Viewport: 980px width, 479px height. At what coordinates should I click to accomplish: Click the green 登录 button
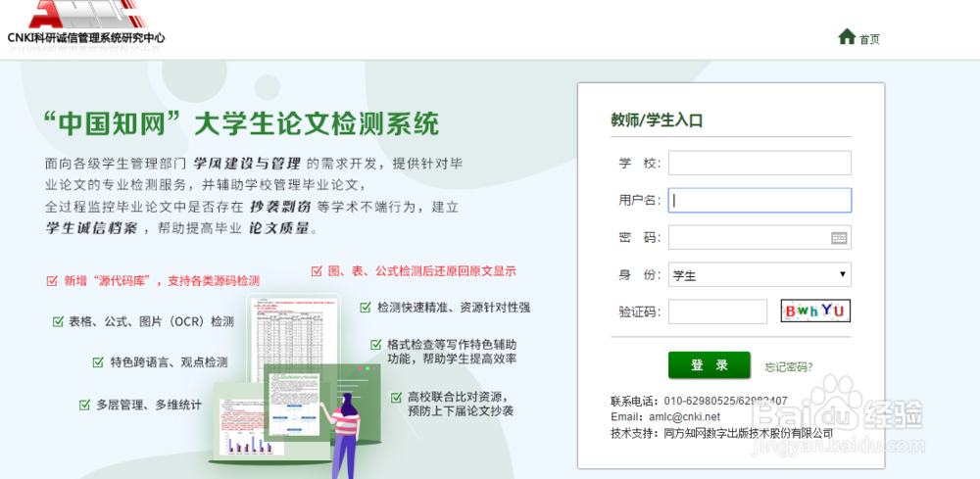[x=709, y=365]
